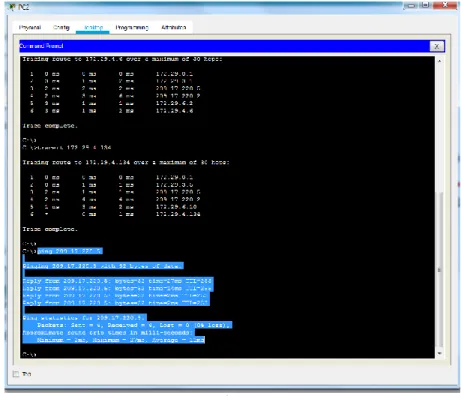
Task: Click the blue Command Prompt title bar
Action: pyautogui.click(x=224, y=46)
